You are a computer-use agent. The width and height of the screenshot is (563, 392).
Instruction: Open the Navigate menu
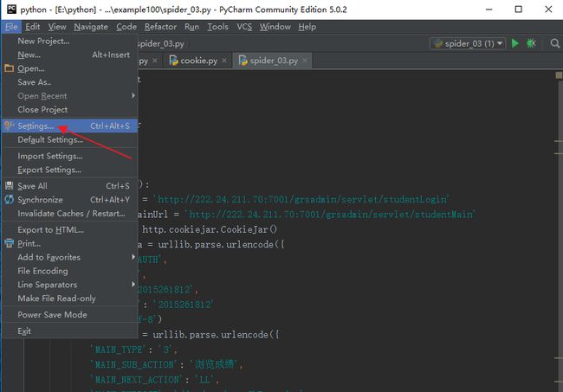[91, 27]
